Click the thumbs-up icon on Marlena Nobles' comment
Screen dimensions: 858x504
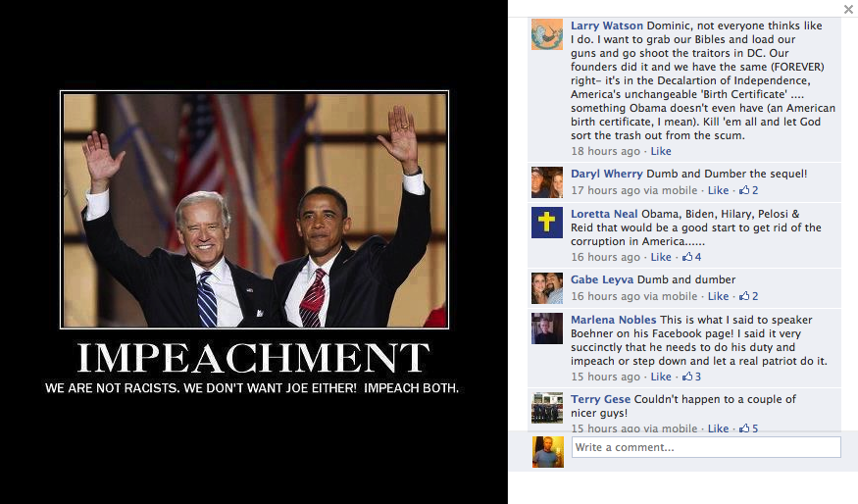click(686, 376)
